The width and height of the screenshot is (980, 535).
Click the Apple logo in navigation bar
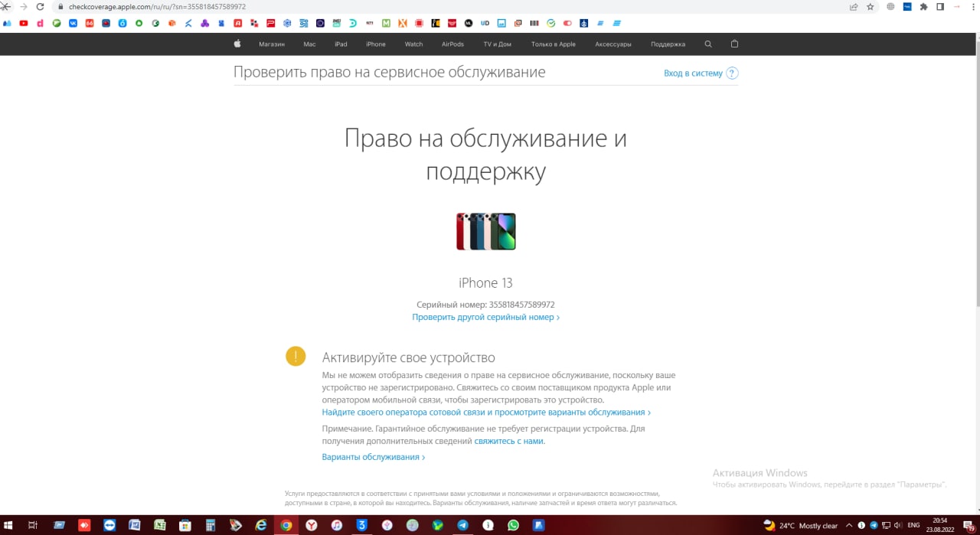(237, 44)
